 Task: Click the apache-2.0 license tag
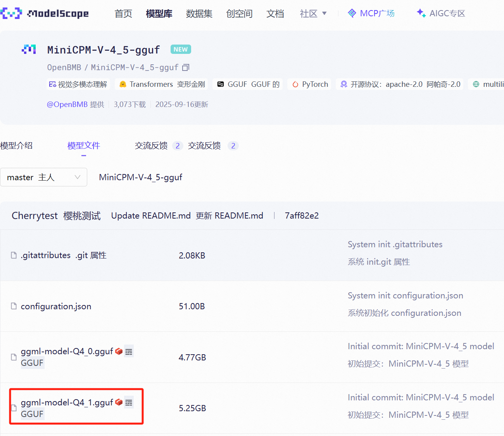(400, 84)
